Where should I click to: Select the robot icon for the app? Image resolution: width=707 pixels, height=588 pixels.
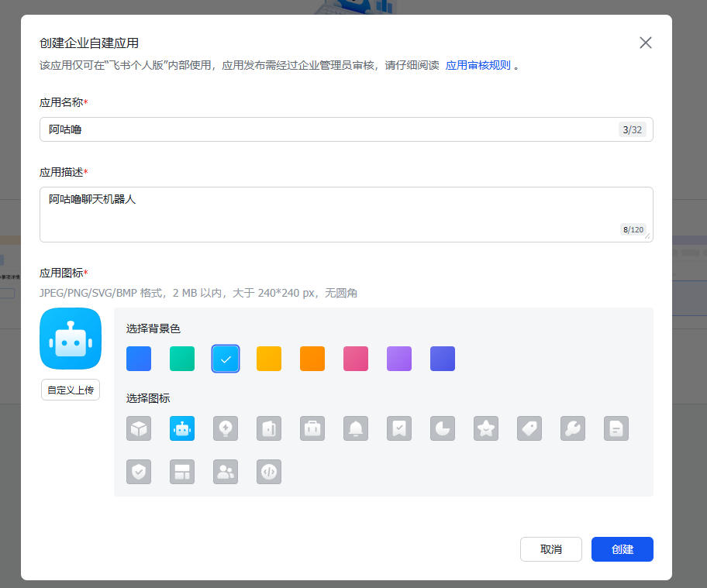click(x=182, y=428)
